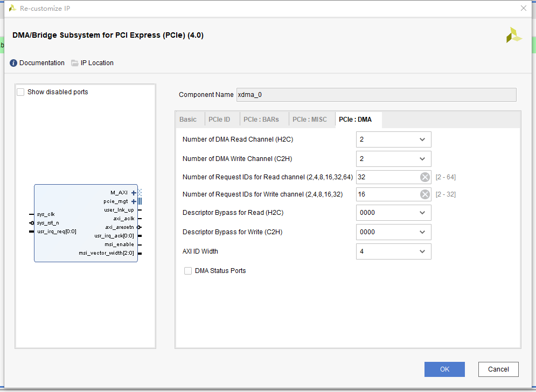Open the IP Location link
The width and height of the screenshot is (536, 392).
(97, 63)
